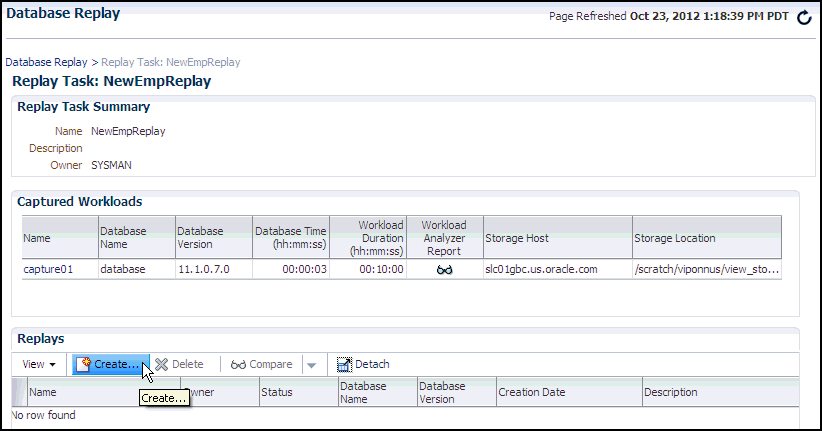822x431 pixels.
Task: Click the Database Time column header
Action: (x=291, y=238)
